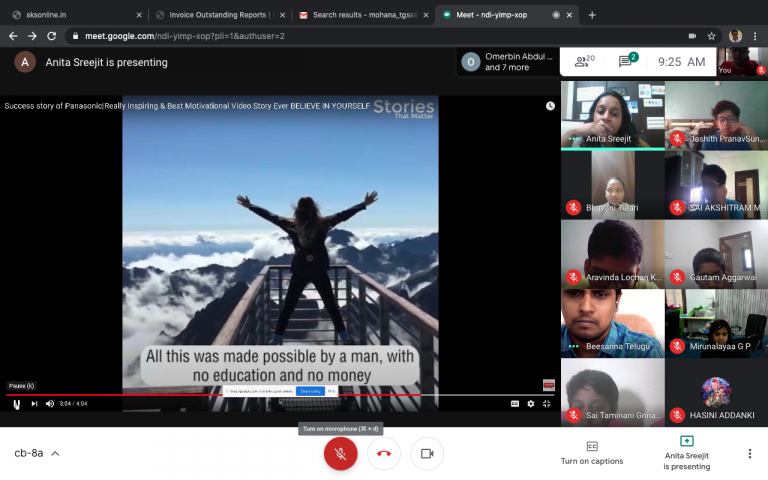Select Gautam Aggarwal's video tile

[716, 254]
